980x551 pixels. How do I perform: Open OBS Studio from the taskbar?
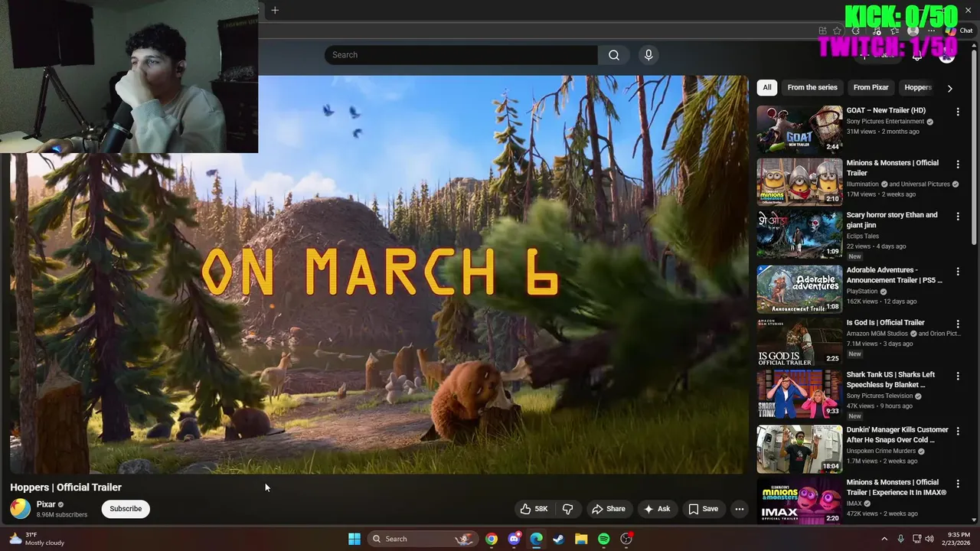click(626, 539)
